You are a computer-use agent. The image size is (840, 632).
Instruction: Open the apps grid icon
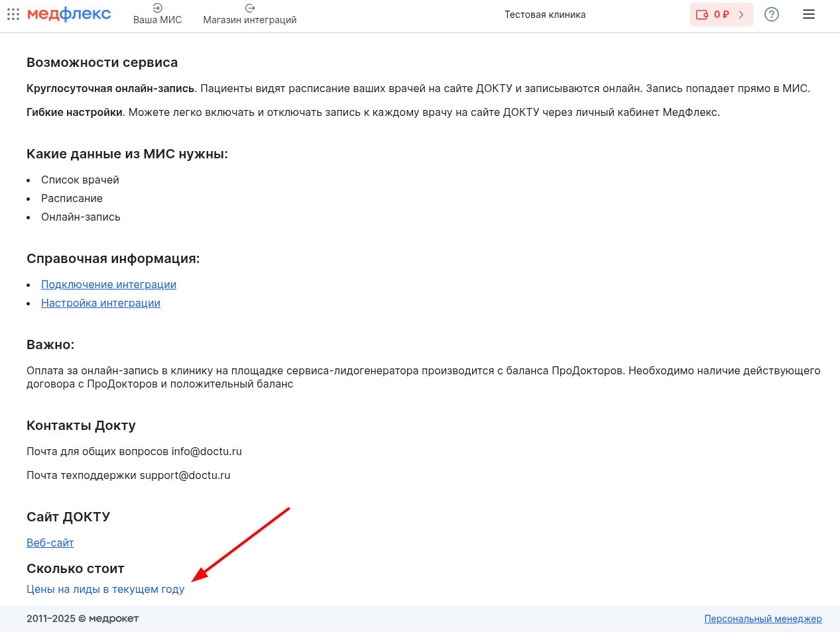click(x=13, y=14)
